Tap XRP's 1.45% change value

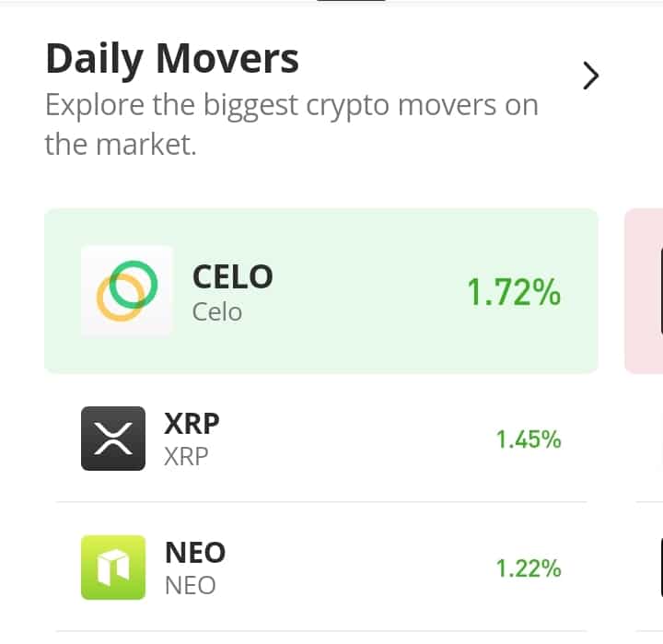click(x=529, y=439)
